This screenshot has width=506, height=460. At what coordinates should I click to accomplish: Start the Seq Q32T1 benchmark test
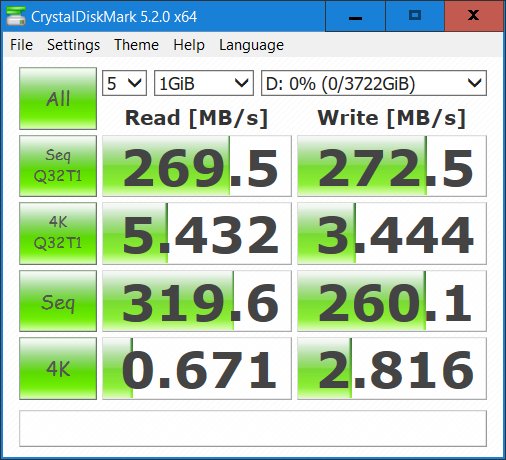pyautogui.click(x=58, y=166)
